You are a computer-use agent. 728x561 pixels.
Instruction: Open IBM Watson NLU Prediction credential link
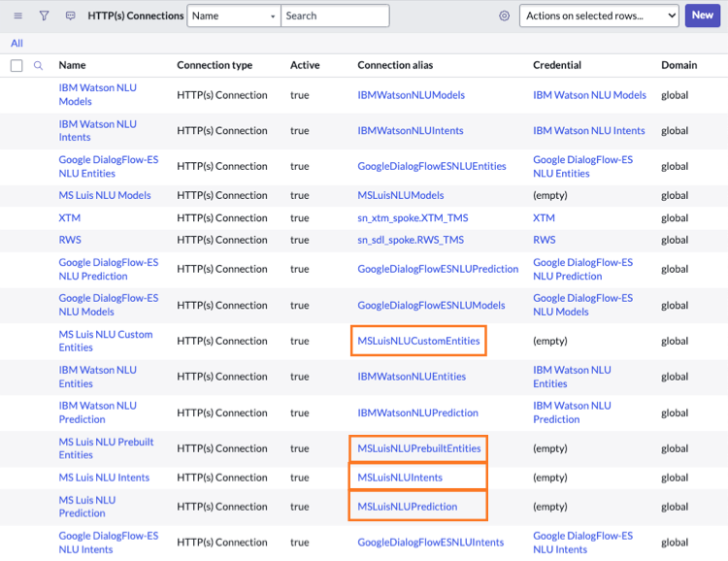[572, 412]
